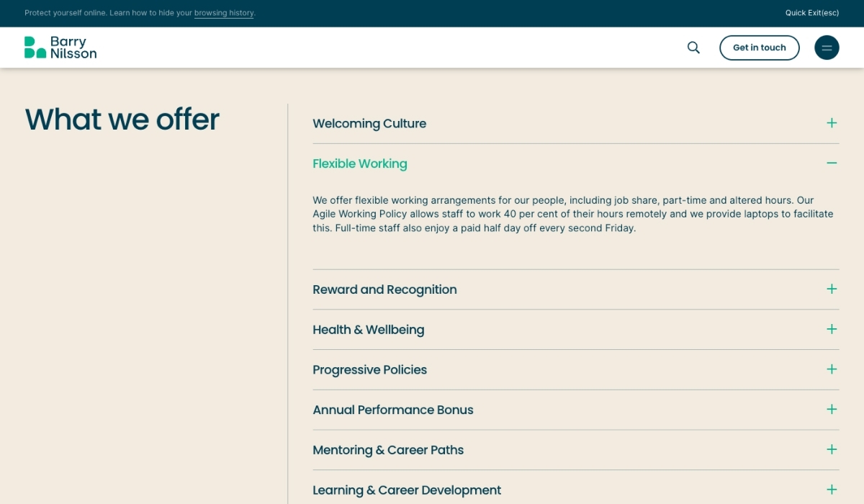
Task: Expand the Reward and Recognition heading
Action: pyautogui.click(x=384, y=290)
